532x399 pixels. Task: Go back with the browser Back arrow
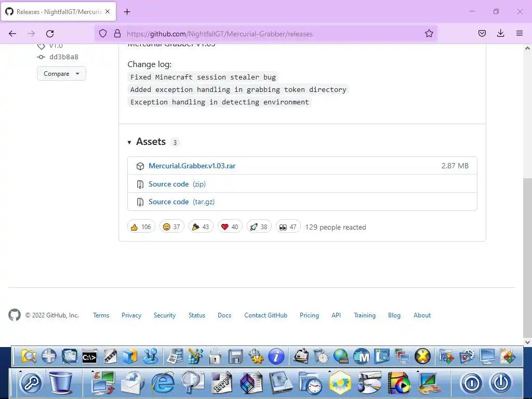click(12, 33)
